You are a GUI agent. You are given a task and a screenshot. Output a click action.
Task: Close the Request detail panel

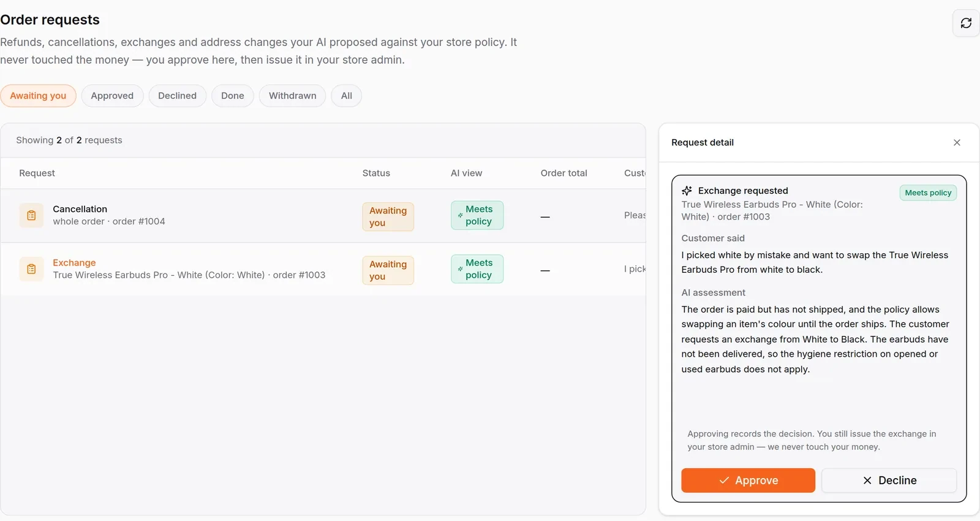[957, 143]
